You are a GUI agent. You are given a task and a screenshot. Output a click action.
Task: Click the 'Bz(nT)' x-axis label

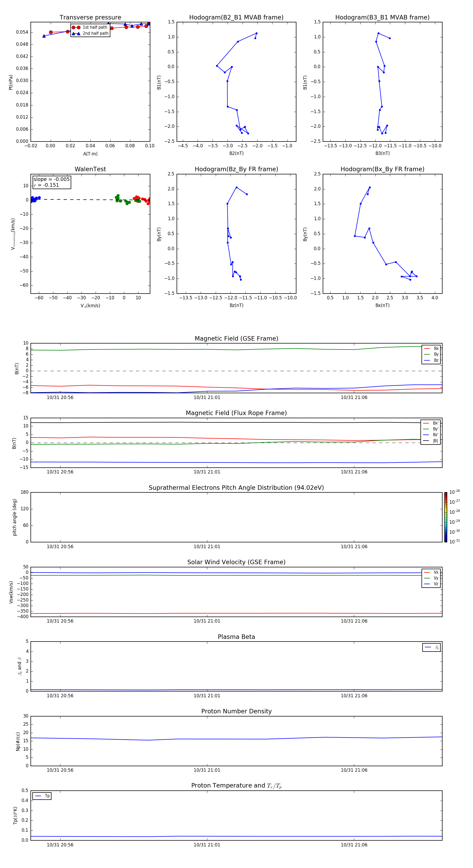236,305
